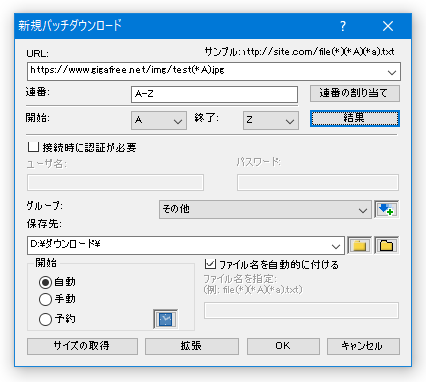This screenshot has width=426, height=382.
Task: Select the 自動 start option
Action: tap(45, 282)
